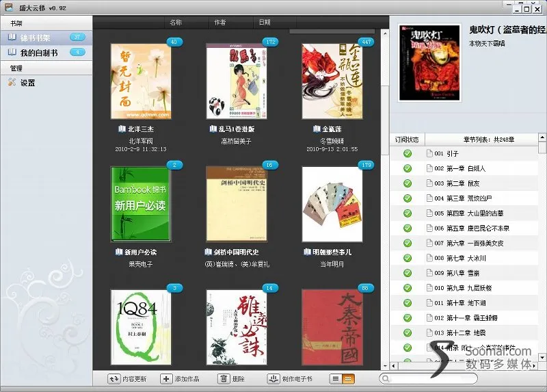This screenshot has height=392, width=547.
Task: Click the app icon in title bar
Action: point(9,8)
